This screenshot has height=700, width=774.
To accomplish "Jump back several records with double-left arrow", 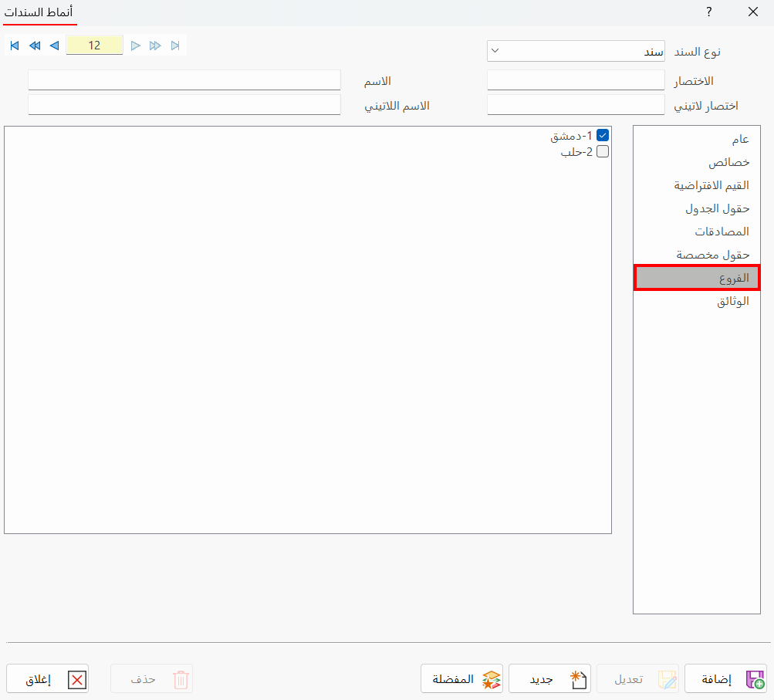I will pyautogui.click(x=35, y=46).
